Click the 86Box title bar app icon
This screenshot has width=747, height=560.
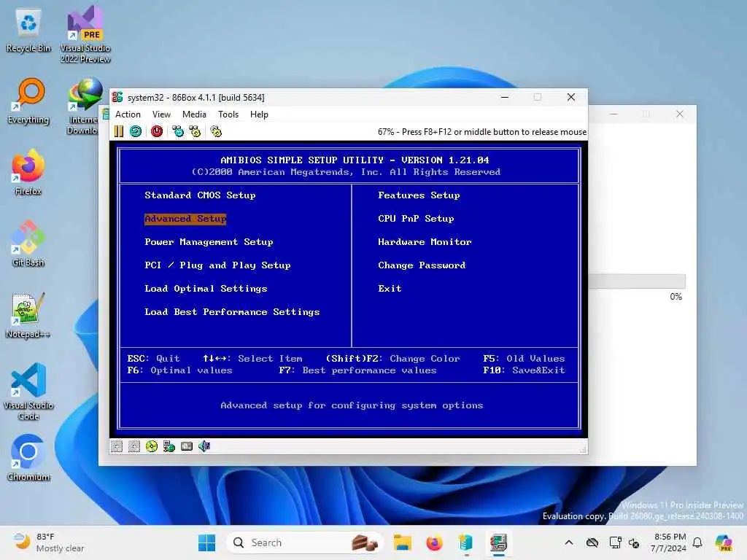117,97
